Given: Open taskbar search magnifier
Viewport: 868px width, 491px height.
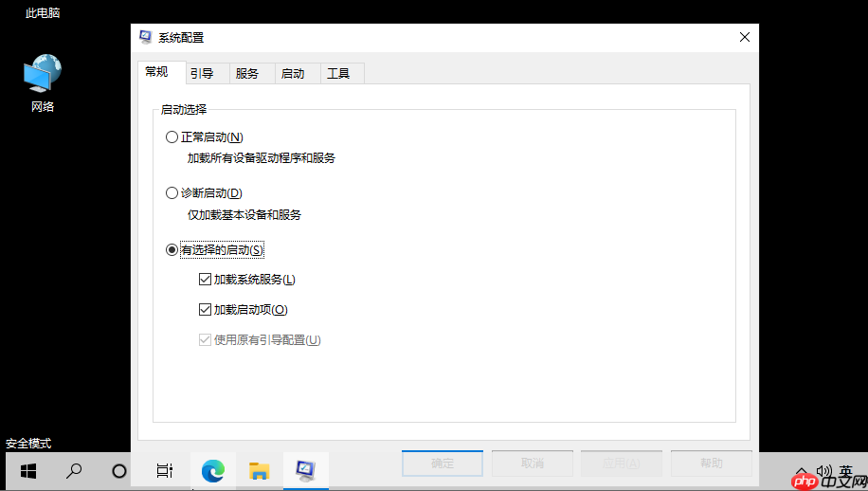Looking at the screenshot, I should tap(74, 471).
